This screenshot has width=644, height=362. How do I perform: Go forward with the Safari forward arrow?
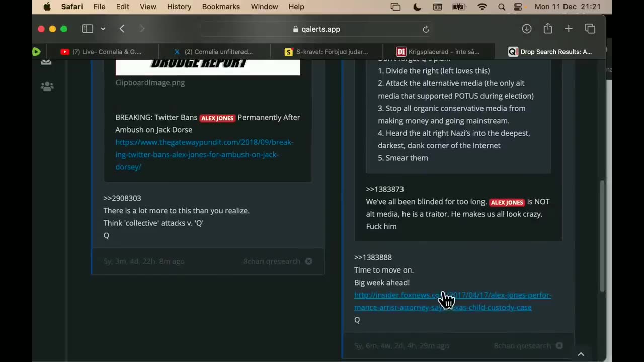(x=142, y=29)
